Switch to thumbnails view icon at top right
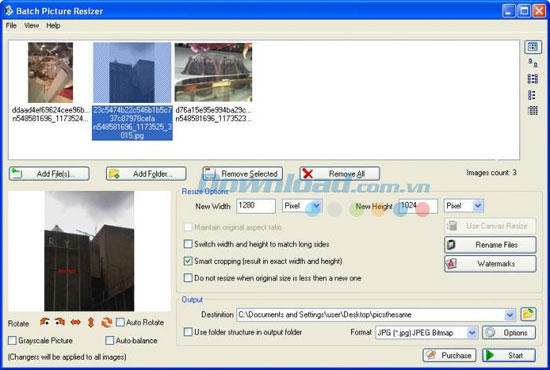 click(533, 47)
